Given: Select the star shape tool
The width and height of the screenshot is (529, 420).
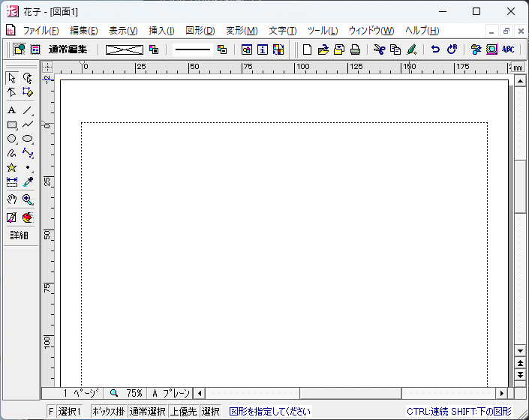Looking at the screenshot, I should coord(12,167).
